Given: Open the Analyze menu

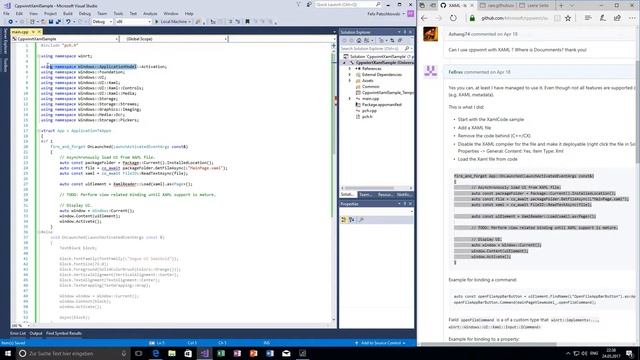Looking at the screenshot, I should (150, 14).
